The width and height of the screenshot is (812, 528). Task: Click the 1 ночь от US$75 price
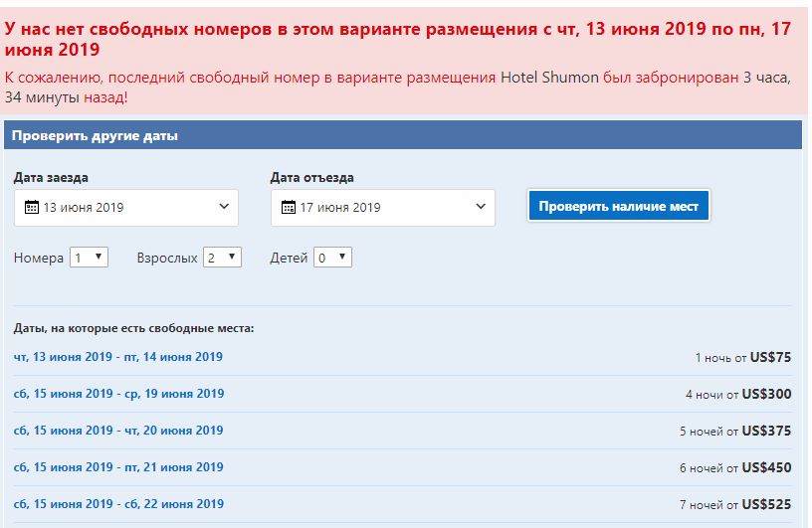click(x=743, y=358)
